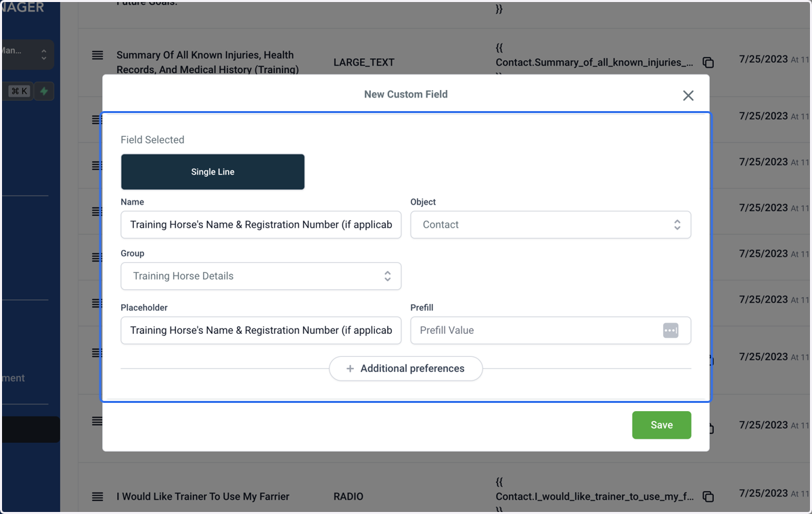Image resolution: width=812 pixels, height=514 pixels.
Task: Expand Additional preferences
Action: tap(406, 368)
